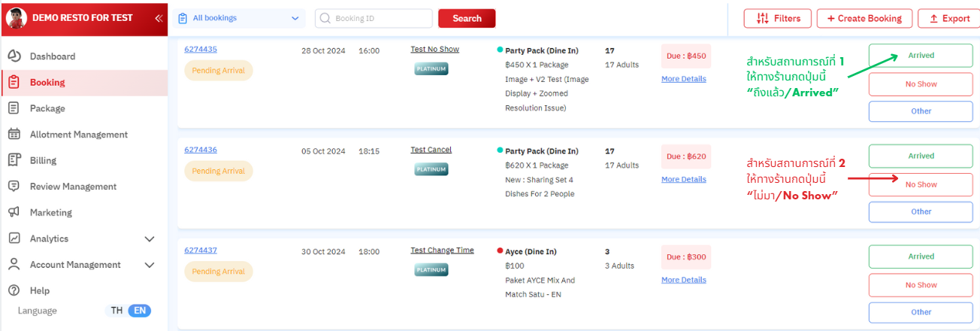Image resolution: width=980 pixels, height=331 pixels.
Task: Open Test Change Time customer link
Action: [442, 250]
